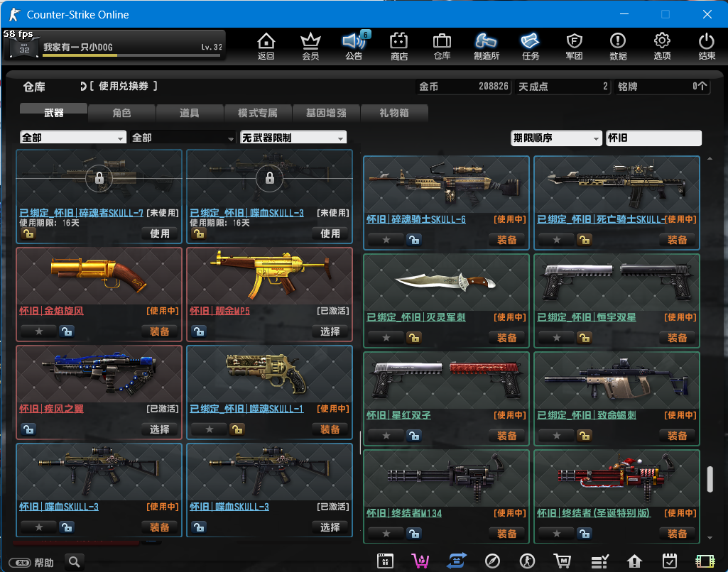Viewport: 728px width, 572px height.
Task: Click the round lock overlay on 碎魂者SKULL-7
Action: (x=99, y=178)
